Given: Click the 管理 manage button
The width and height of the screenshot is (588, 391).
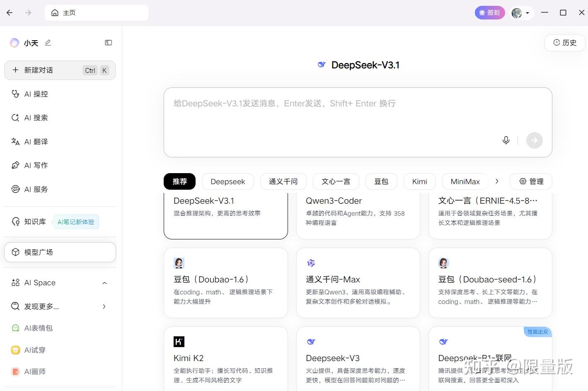Looking at the screenshot, I should [531, 181].
